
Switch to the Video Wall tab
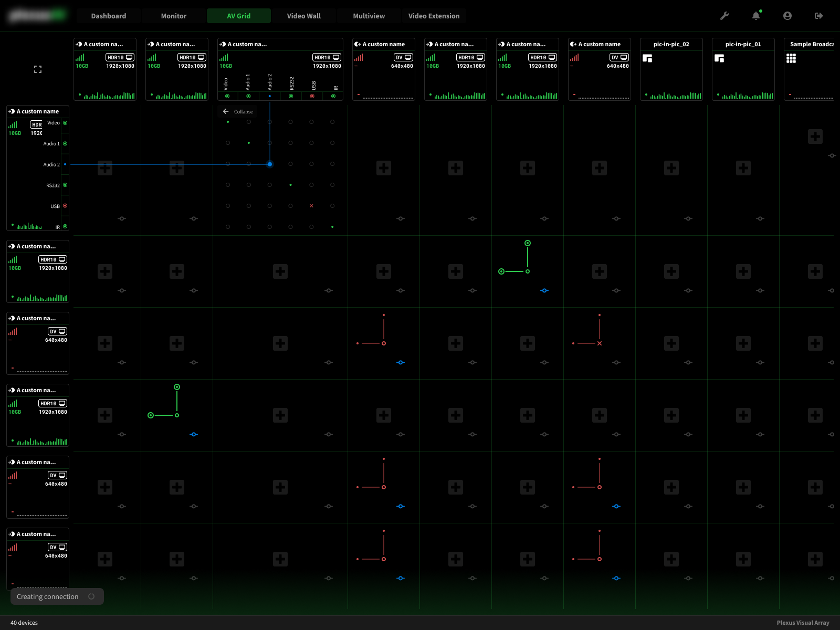tap(303, 16)
